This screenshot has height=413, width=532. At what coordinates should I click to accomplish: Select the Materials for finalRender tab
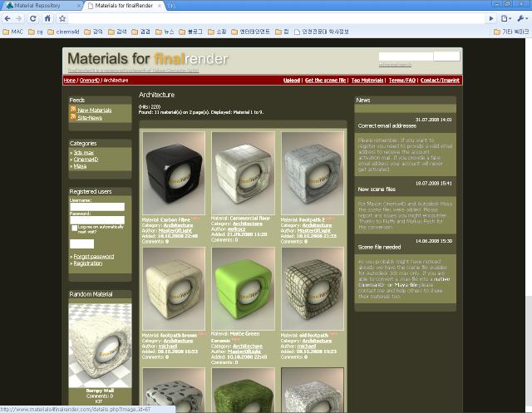(x=124, y=6)
